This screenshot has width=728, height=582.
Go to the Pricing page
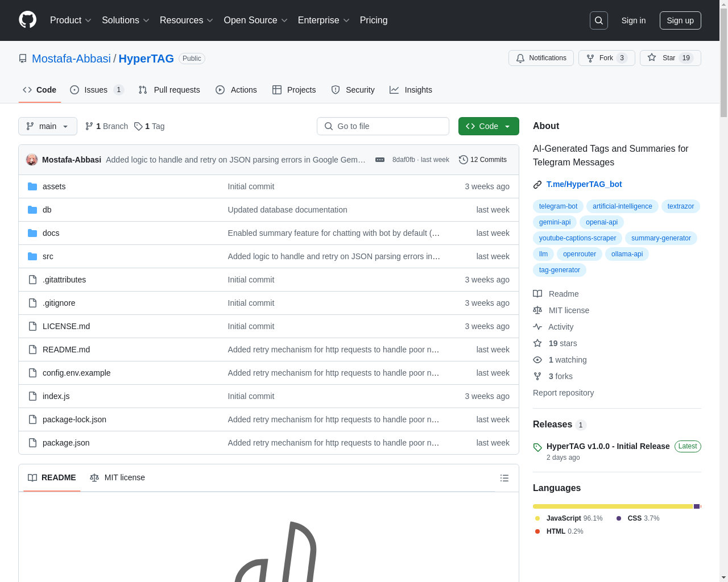pos(374,20)
